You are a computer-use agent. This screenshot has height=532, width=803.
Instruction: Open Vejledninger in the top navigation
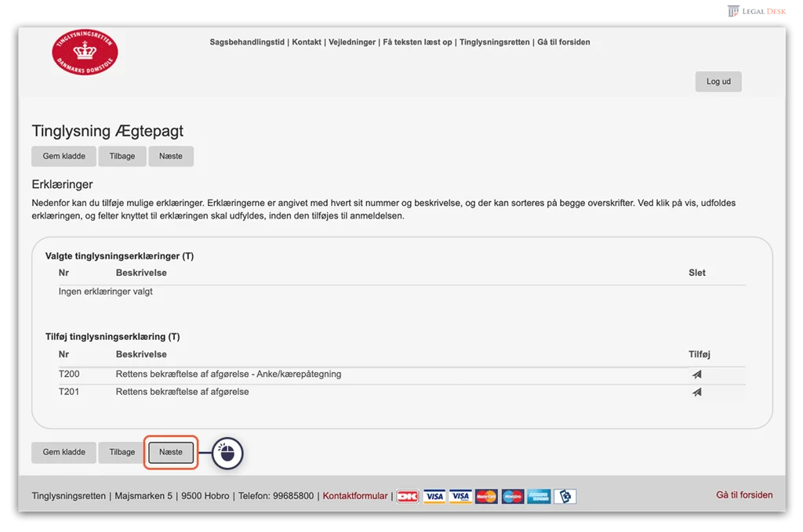[x=352, y=42]
